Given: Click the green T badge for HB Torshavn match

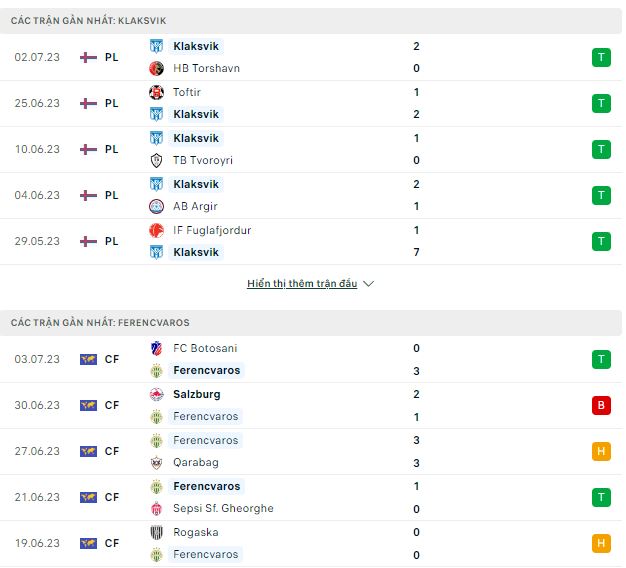Looking at the screenshot, I should click(601, 57).
